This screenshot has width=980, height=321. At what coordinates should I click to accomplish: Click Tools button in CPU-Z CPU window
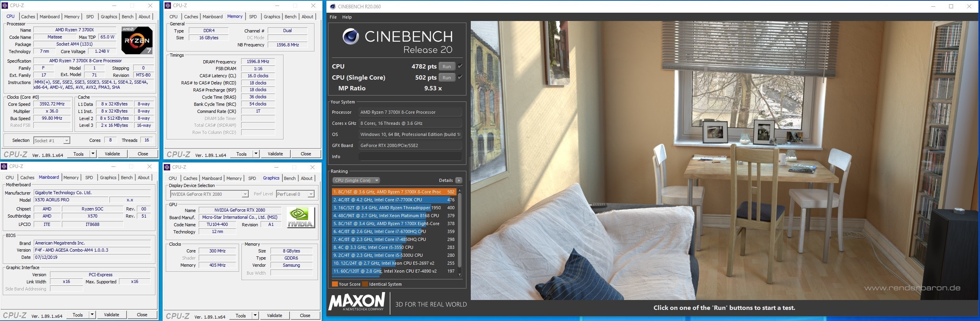(x=79, y=154)
